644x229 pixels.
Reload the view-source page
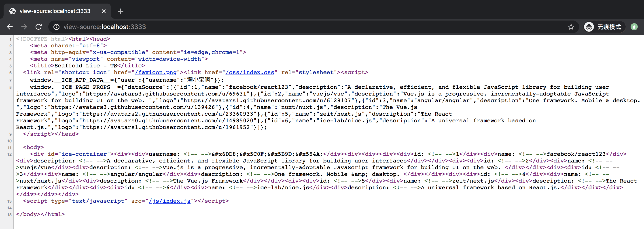point(38,27)
